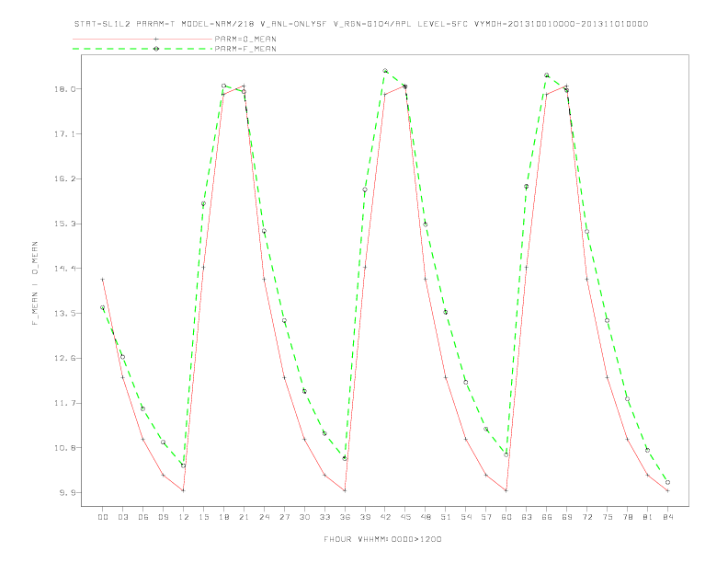
Task: Click MODEL=NAM/218 in the chart header
Action: tap(218, 24)
